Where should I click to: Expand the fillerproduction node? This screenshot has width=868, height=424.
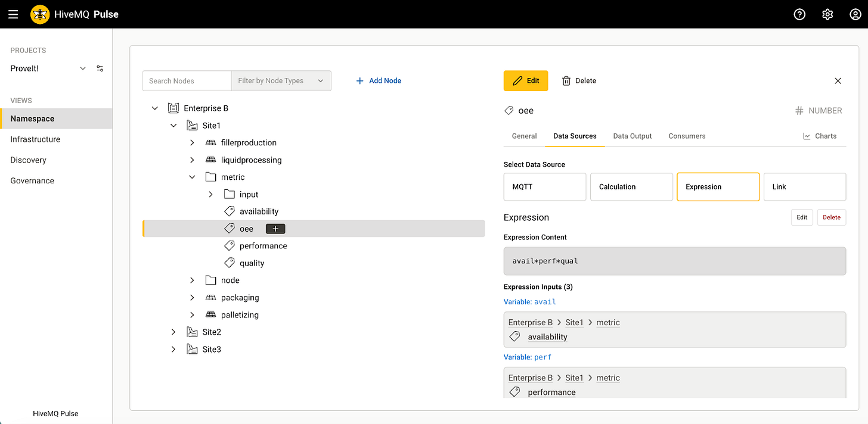tap(192, 143)
